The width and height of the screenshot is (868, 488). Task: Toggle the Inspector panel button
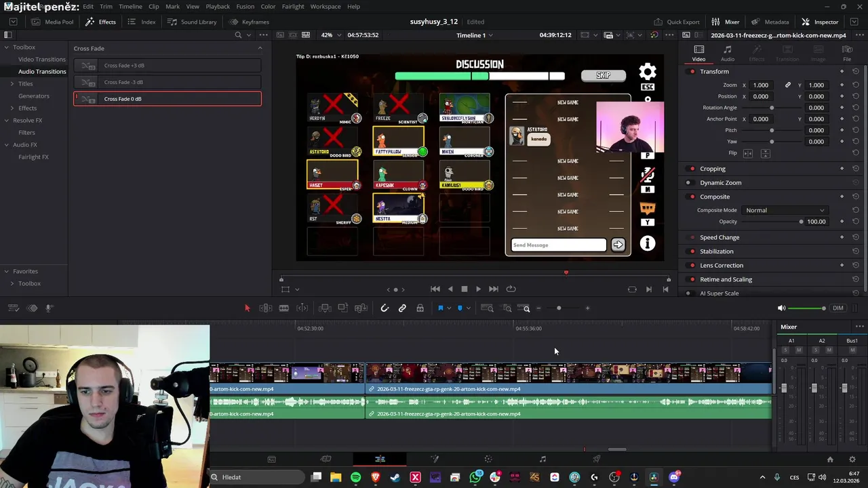(820, 22)
